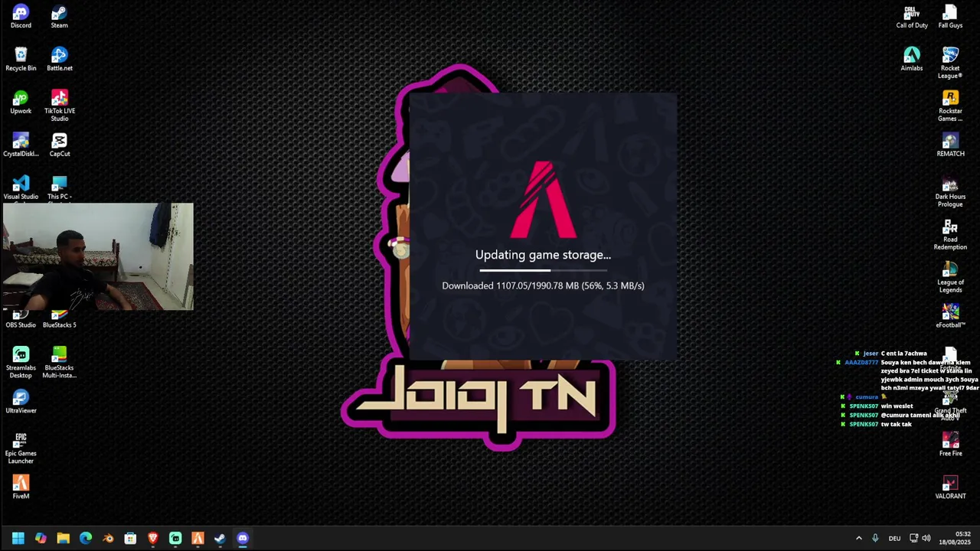This screenshot has width=980, height=551.
Task: Open the Epic Games Launcher
Action: [x=21, y=448]
